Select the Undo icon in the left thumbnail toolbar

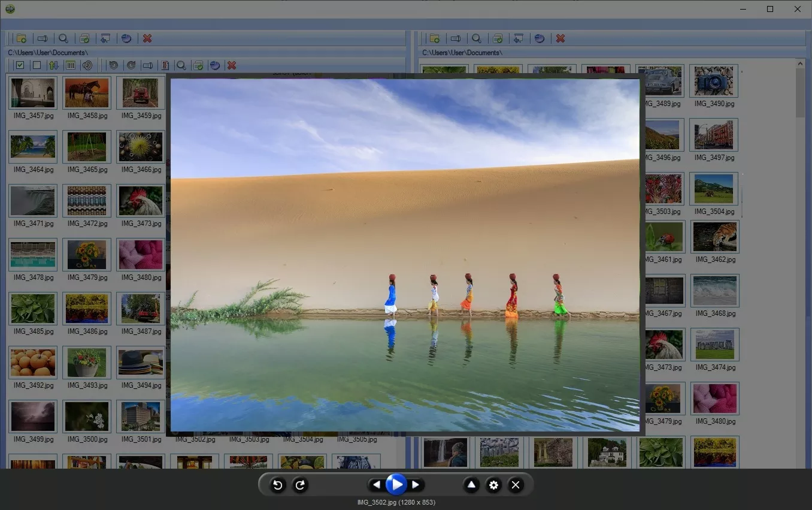(x=113, y=65)
